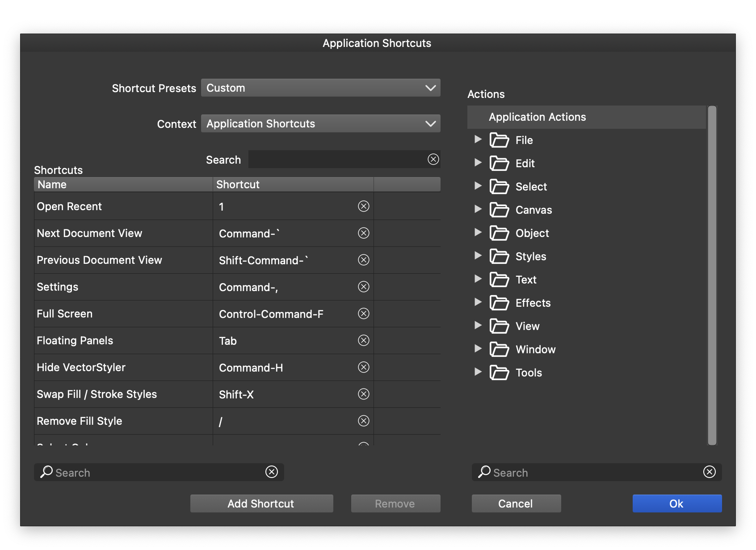Clear the Swap Fill / Stroke Styles shortcut
Image resolution: width=756 pixels, height=550 pixels.
364,394
